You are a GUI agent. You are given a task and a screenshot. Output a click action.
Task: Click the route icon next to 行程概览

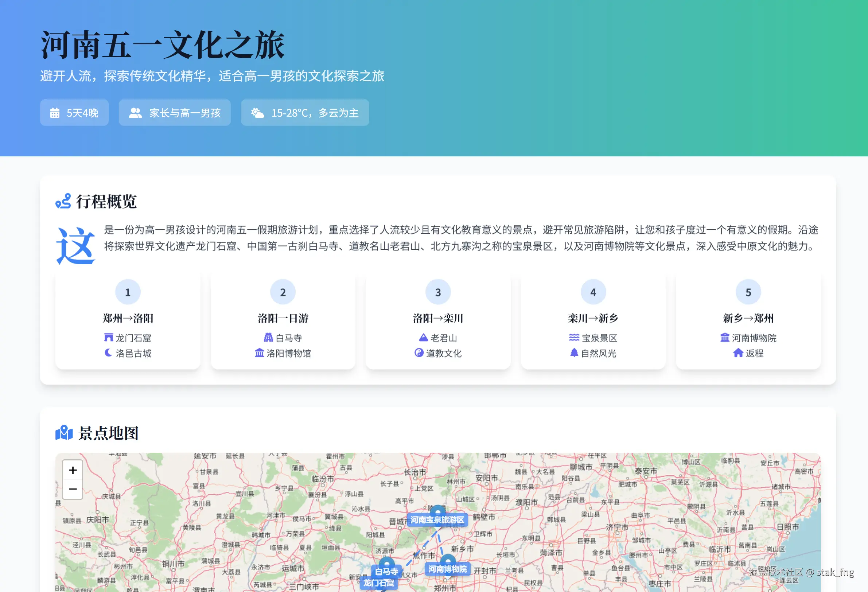63,201
